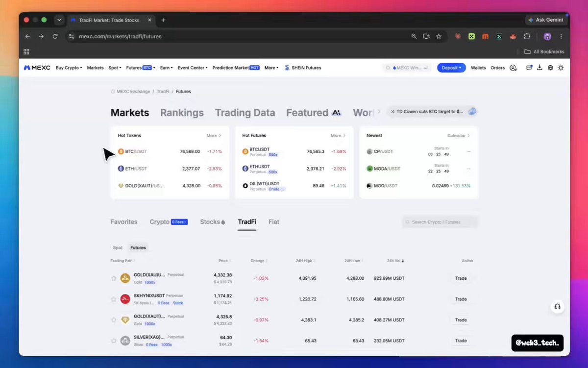The width and height of the screenshot is (588, 368).
Task: Click Trade button for SILVER(XAG) row
Action: pyautogui.click(x=461, y=341)
